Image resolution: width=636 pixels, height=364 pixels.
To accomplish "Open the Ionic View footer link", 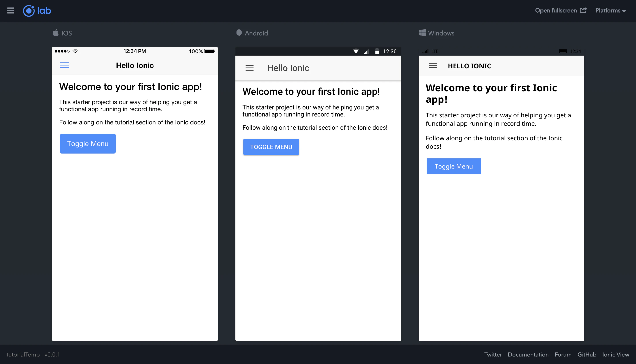I will click(x=615, y=355).
